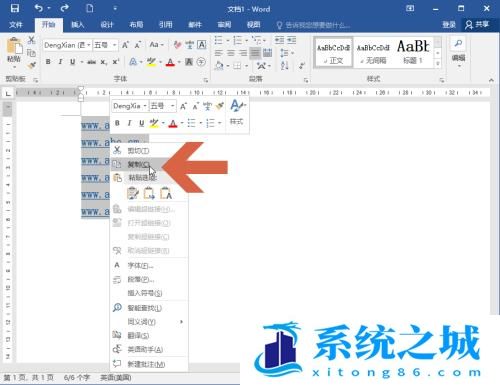Choose Keep Source Formatting paste option icon
Image resolution: width=500 pixels, height=385 pixels.
[133, 193]
